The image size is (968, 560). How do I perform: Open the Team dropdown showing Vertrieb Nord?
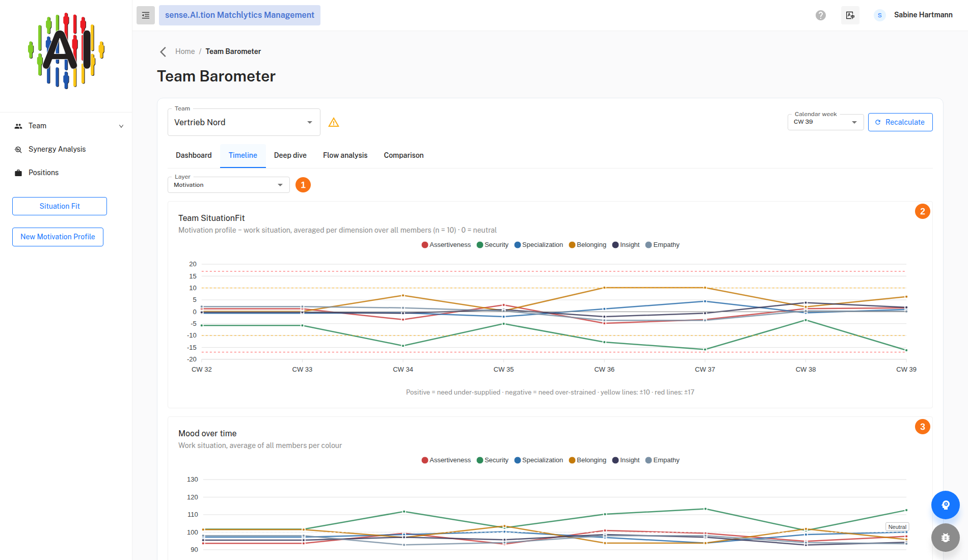[x=244, y=122]
